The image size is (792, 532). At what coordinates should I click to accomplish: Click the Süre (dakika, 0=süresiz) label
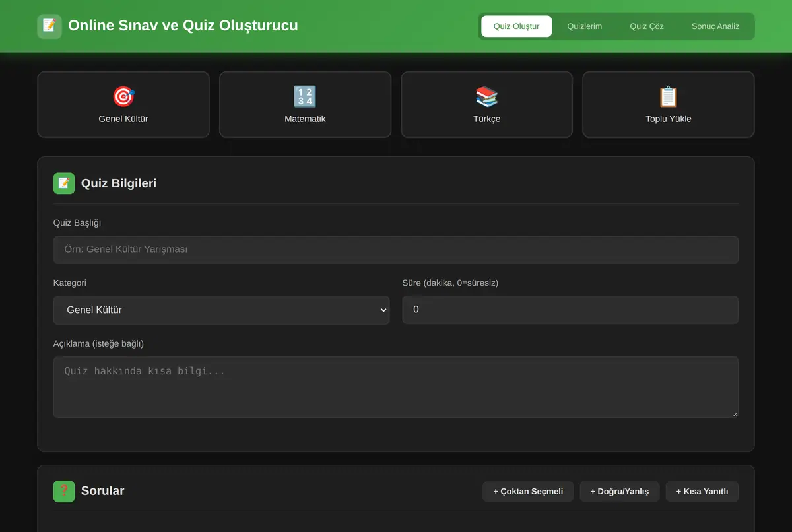pos(450,283)
